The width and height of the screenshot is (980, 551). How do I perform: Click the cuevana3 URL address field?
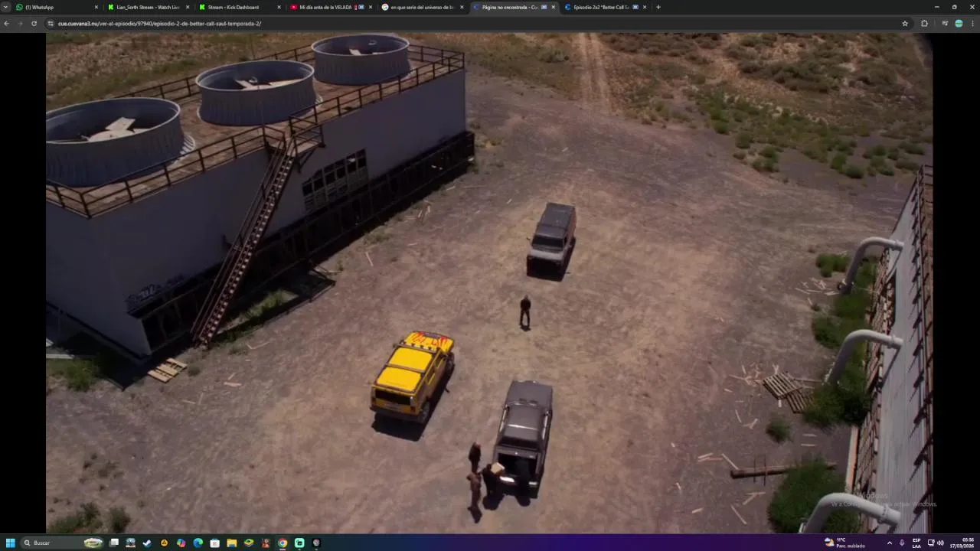pyautogui.click(x=475, y=23)
